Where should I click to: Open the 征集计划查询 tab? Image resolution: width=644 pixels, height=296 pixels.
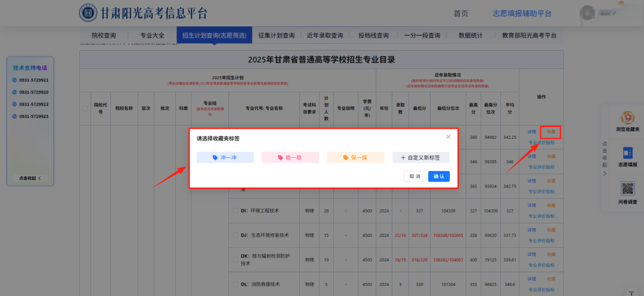[277, 36]
